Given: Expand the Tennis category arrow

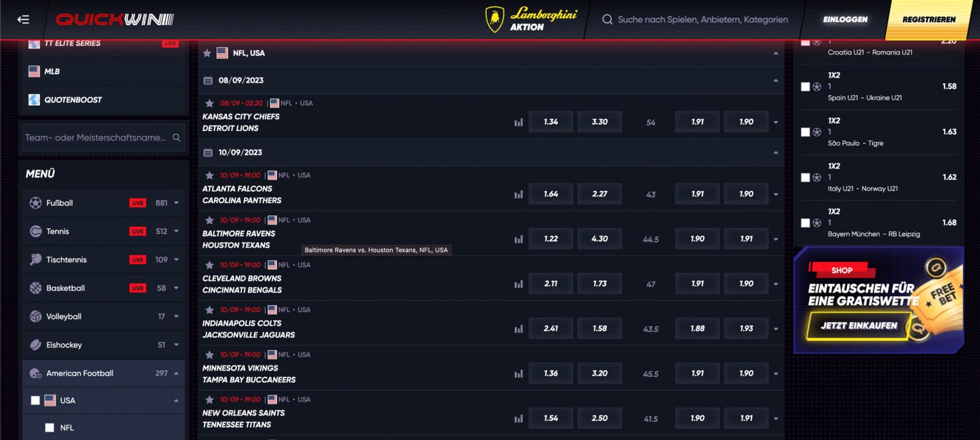Looking at the screenshot, I should coord(176,231).
